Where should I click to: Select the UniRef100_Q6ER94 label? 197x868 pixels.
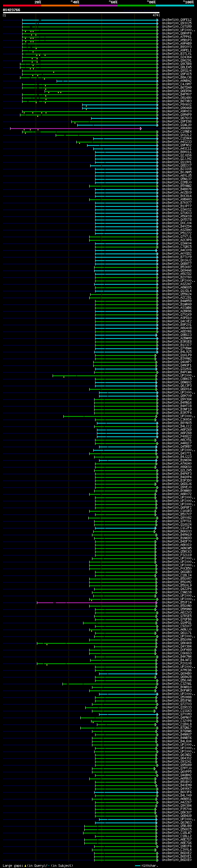177,91
